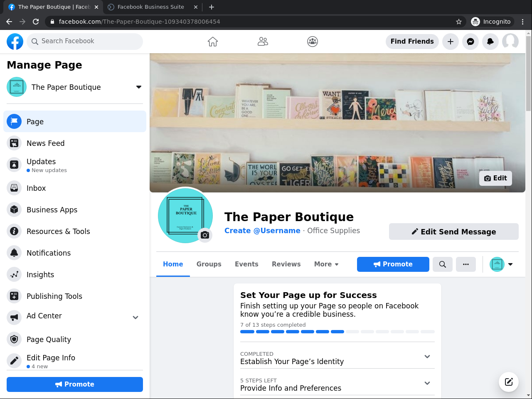
Task: Bookmark this page with the star icon
Action: tap(459, 22)
